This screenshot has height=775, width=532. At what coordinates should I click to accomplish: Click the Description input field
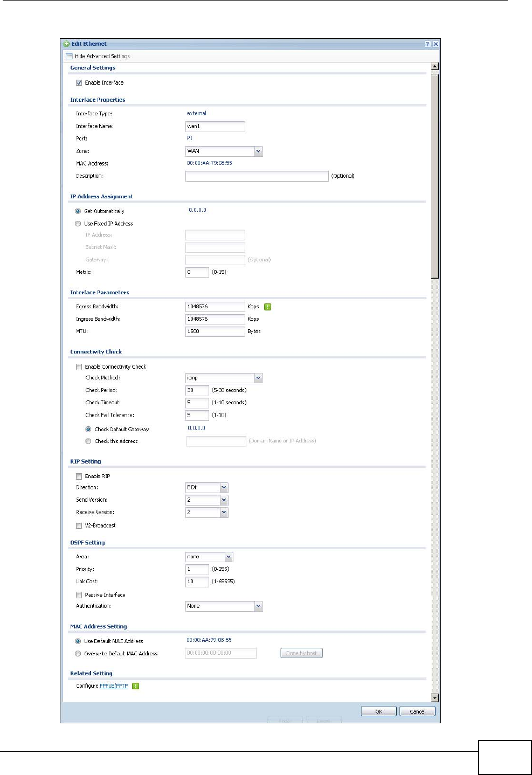pyautogui.click(x=257, y=176)
